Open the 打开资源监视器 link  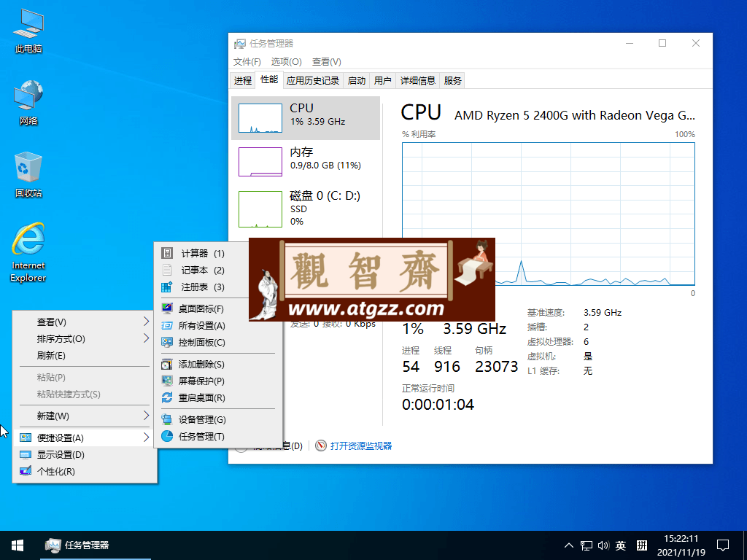pos(361,446)
